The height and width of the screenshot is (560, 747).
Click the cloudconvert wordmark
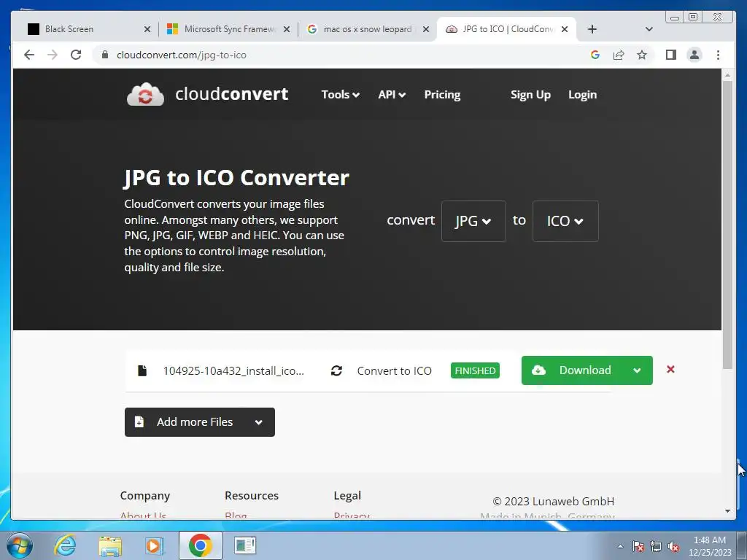[231, 94]
